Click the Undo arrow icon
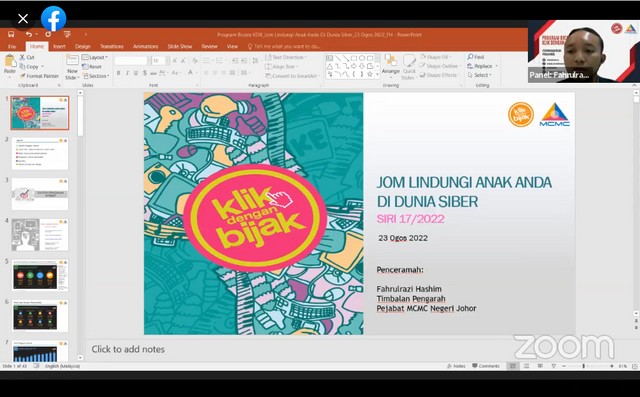 point(29,35)
